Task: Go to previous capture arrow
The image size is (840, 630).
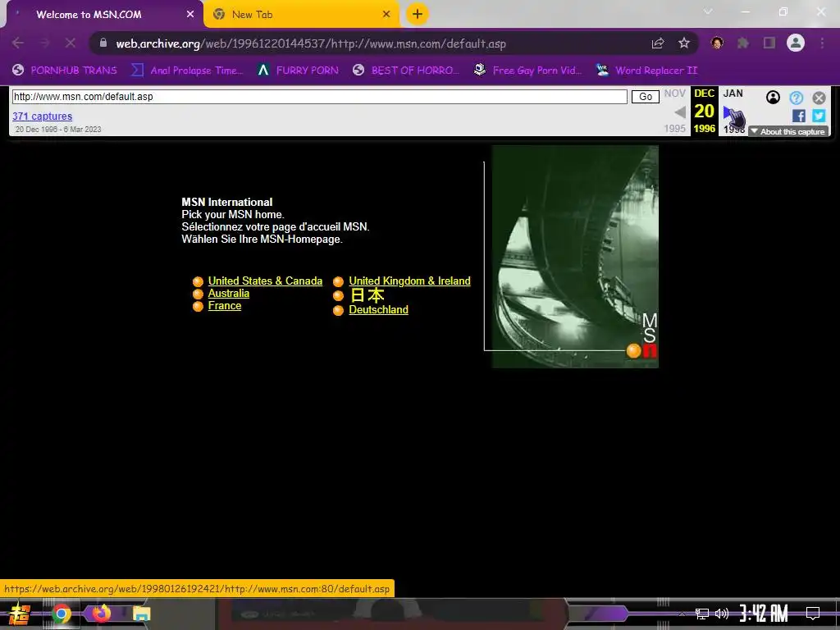Action: pos(680,112)
